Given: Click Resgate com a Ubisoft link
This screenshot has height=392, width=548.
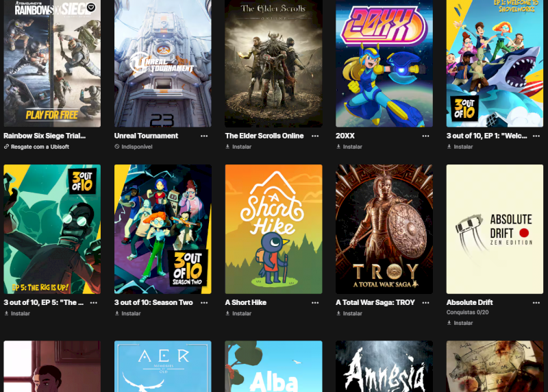Looking at the screenshot, I should pos(36,147).
